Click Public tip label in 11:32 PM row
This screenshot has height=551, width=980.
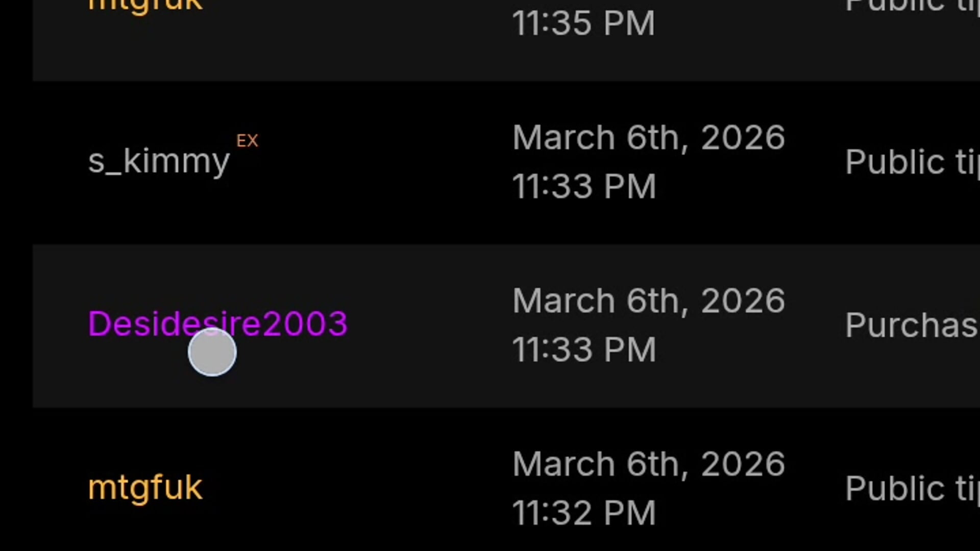point(911,489)
